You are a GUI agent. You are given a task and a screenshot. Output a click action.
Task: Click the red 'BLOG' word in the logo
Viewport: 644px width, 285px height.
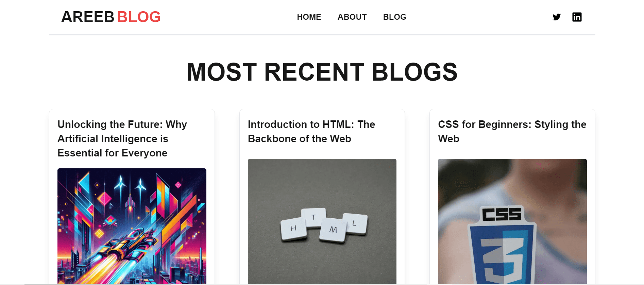tap(139, 17)
